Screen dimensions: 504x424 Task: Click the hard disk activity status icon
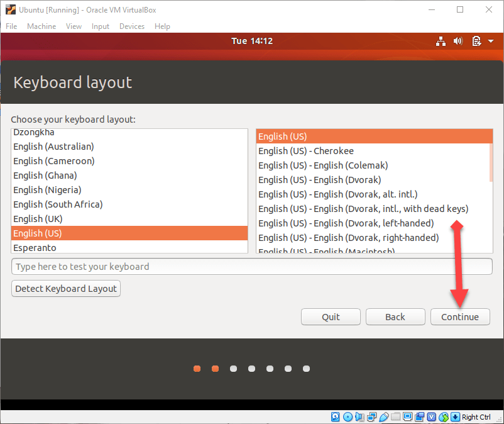point(335,417)
